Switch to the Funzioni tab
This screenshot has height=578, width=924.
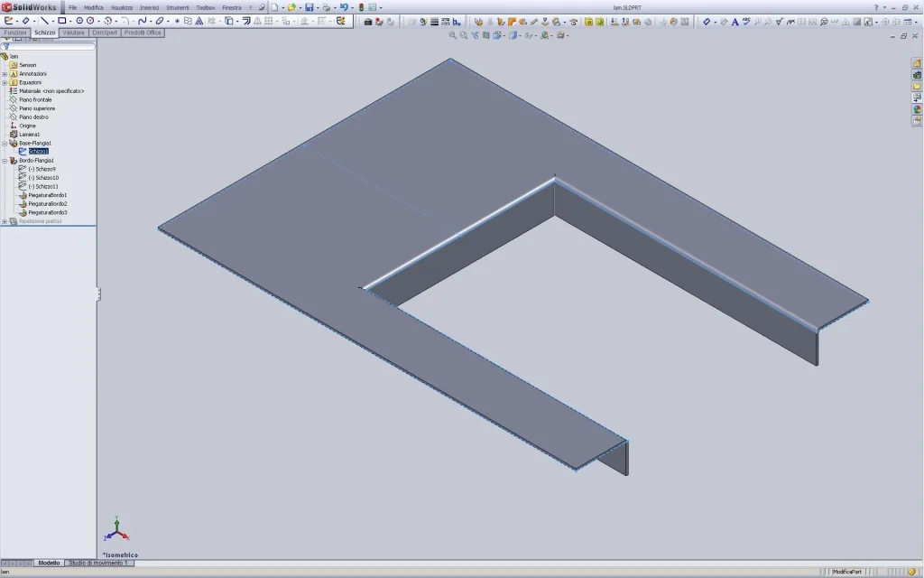(x=15, y=33)
